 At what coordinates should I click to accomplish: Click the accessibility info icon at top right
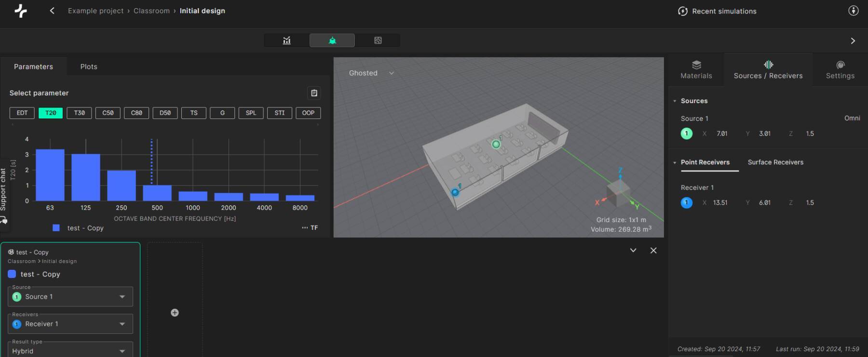coord(853,11)
